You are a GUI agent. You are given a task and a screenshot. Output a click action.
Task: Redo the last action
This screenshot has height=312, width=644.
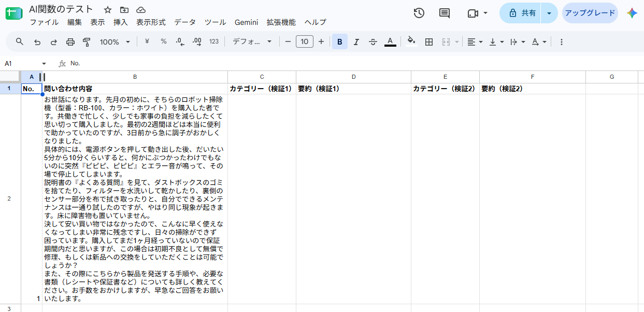click(54, 41)
